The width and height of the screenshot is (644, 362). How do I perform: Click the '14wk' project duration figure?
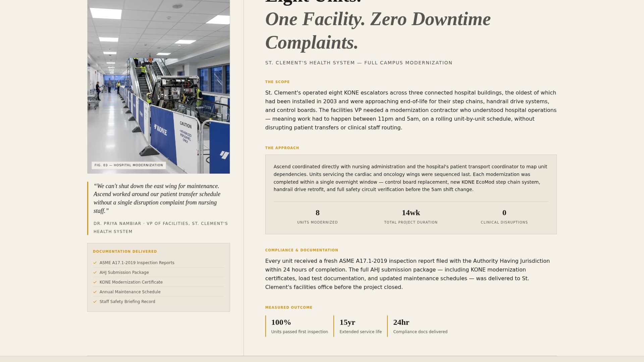(x=411, y=213)
